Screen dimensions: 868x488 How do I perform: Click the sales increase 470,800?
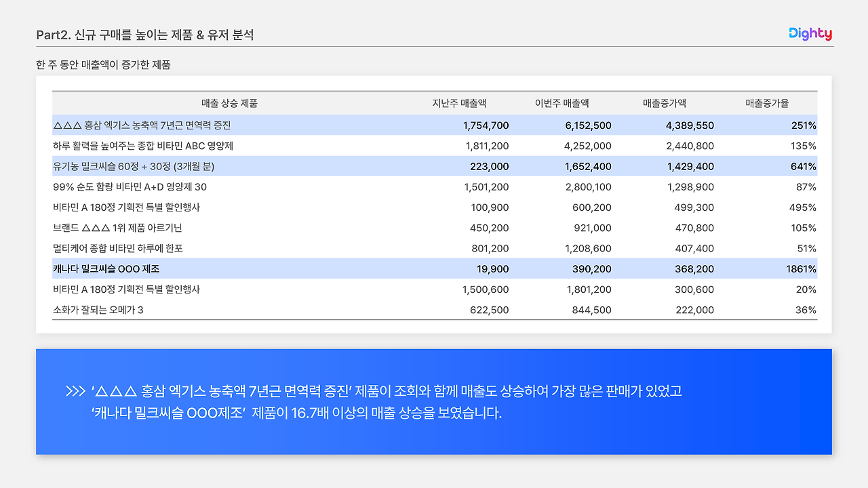[x=694, y=228]
